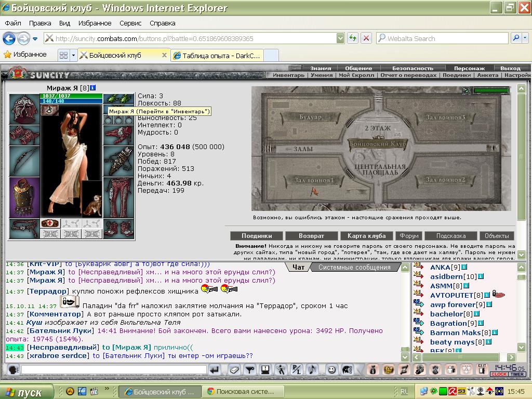Switch to Системные сообщения chat tab
This screenshot has height=399, width=532.
[x=354, y=268]
